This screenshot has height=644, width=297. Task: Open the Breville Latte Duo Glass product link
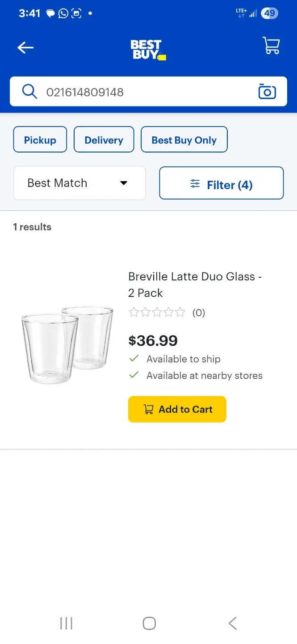pos(195,284)
